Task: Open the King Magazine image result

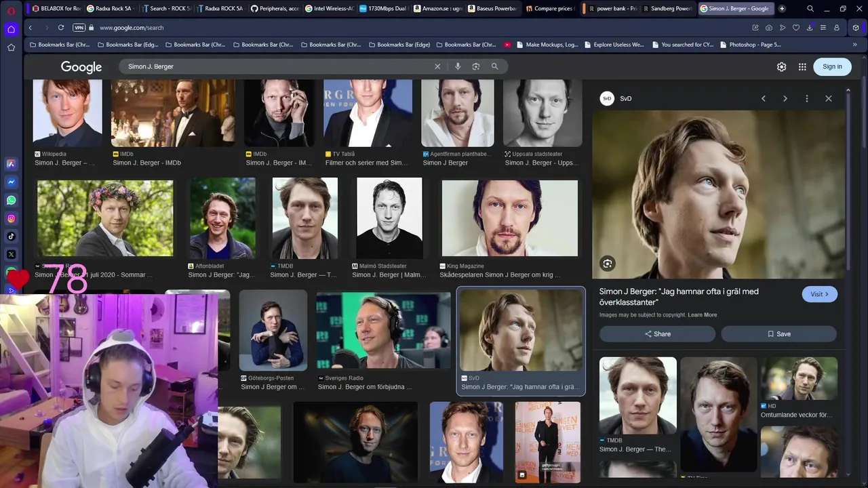Action: 510,218
